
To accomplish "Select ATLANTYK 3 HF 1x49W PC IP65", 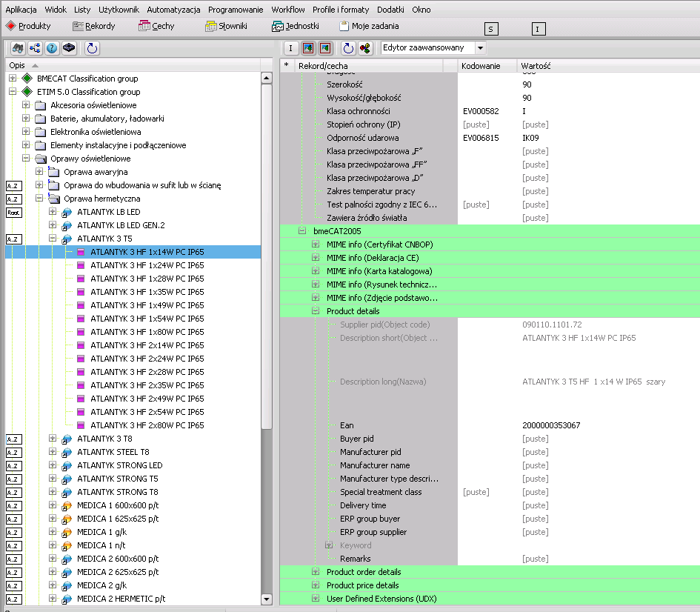I will coord(147,306).
